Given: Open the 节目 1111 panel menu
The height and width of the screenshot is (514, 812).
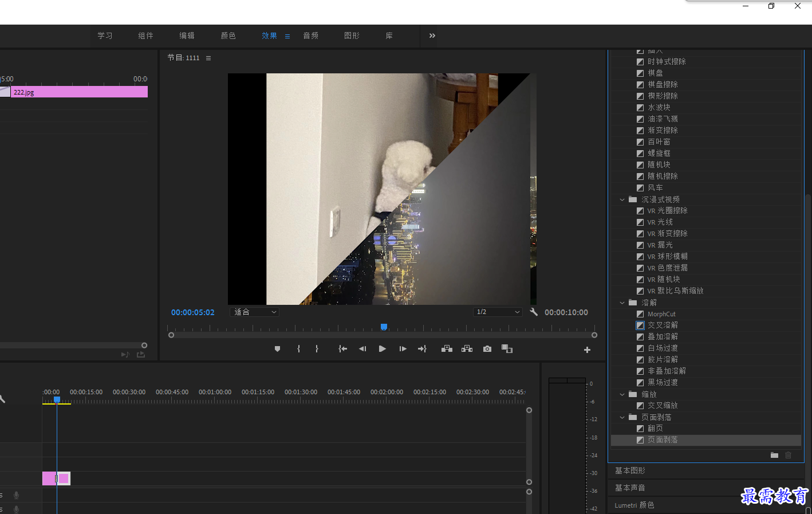Looking at the screenshot, I should 208,58.
